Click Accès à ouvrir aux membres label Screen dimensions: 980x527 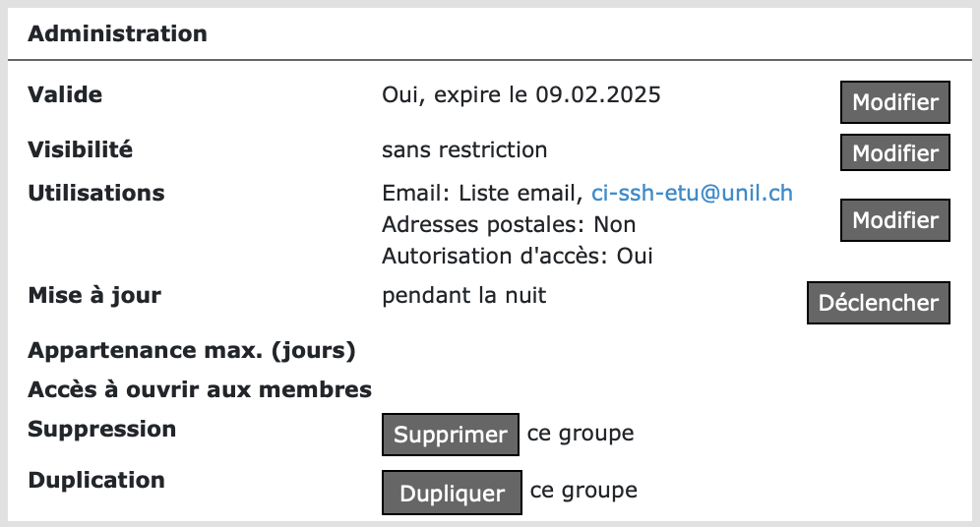pos(200,389)
